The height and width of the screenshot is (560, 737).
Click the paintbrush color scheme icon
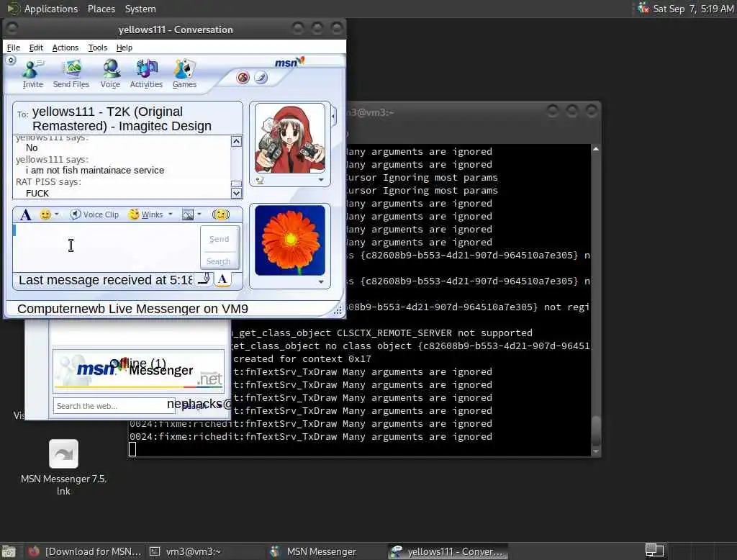pyautogui.click(x=261, y=78)
